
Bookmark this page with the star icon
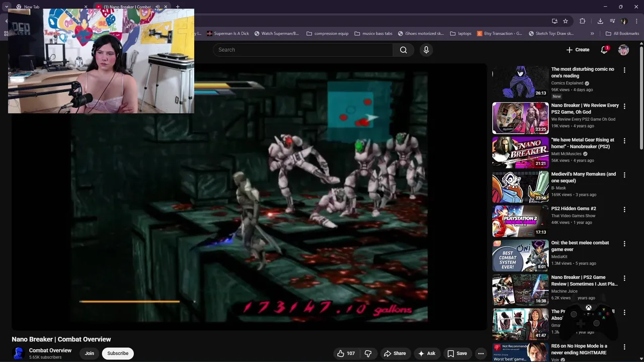566,21
